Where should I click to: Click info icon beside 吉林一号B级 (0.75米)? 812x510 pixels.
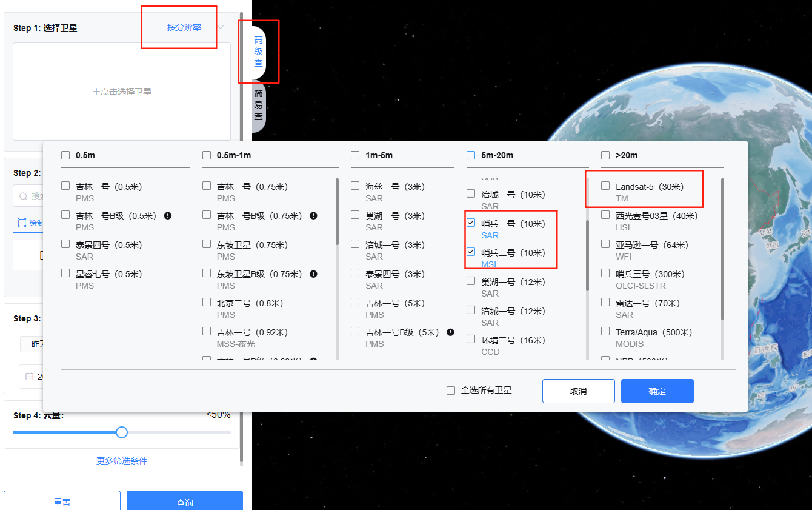click(313, 216)
